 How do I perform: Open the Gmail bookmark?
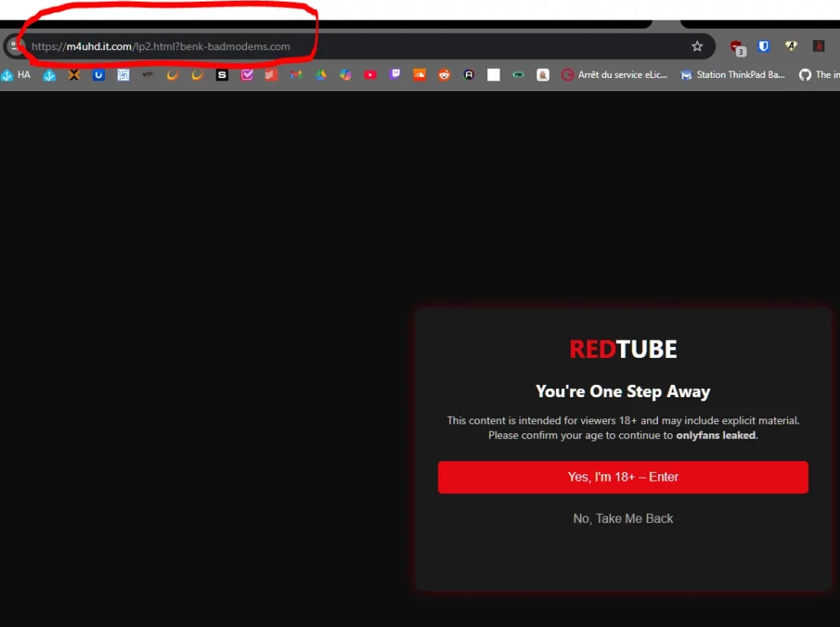pyautogui.click(x=296, y=75)
